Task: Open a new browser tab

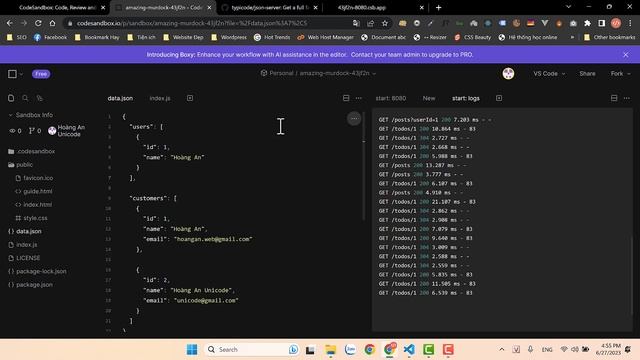Action: (x=438, y=7)
